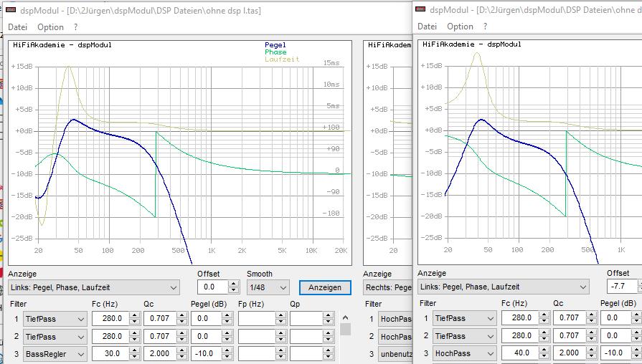Click the Qc field in the BassRegler row
The width and height of the screenshot is (642, 364).
coord(159,354)
